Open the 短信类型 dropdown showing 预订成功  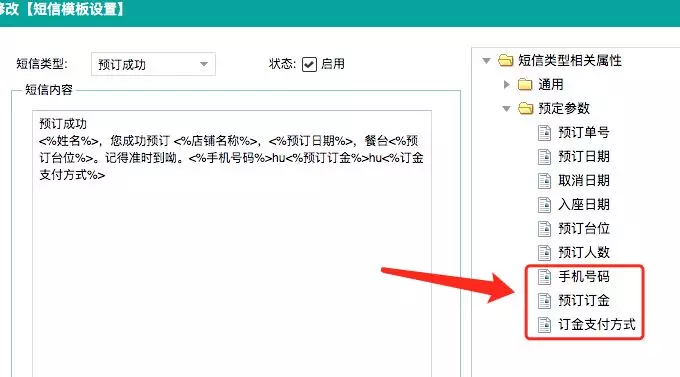coord(153,64)
